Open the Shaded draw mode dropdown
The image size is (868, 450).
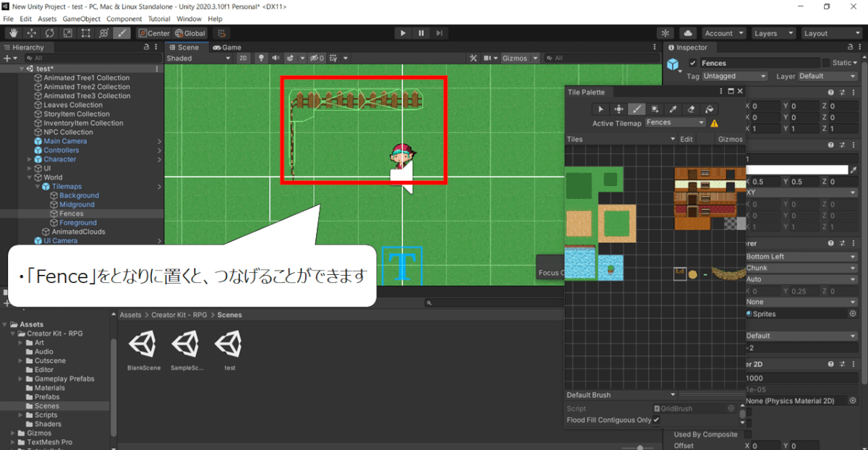pyautogui.click(x=200, y=58)
